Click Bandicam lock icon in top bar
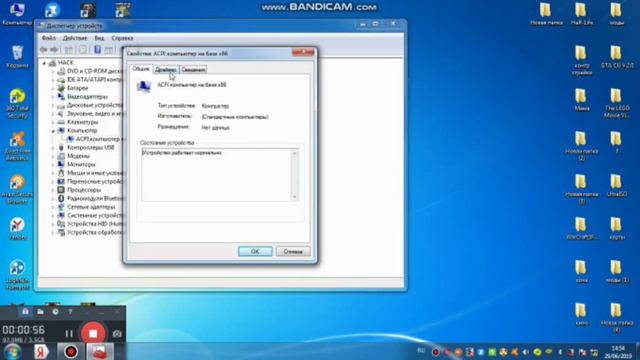The image size is (640, 360). 25,312
